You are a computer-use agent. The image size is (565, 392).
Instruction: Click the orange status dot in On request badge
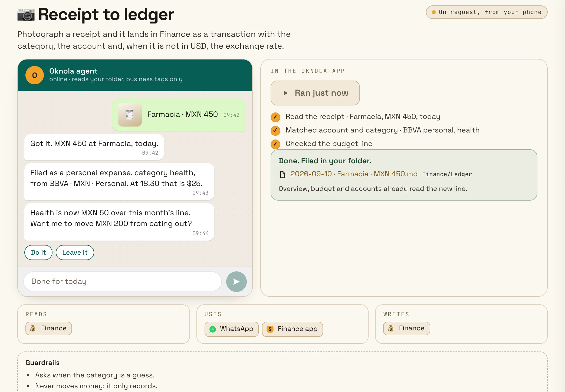click(434, 12)
